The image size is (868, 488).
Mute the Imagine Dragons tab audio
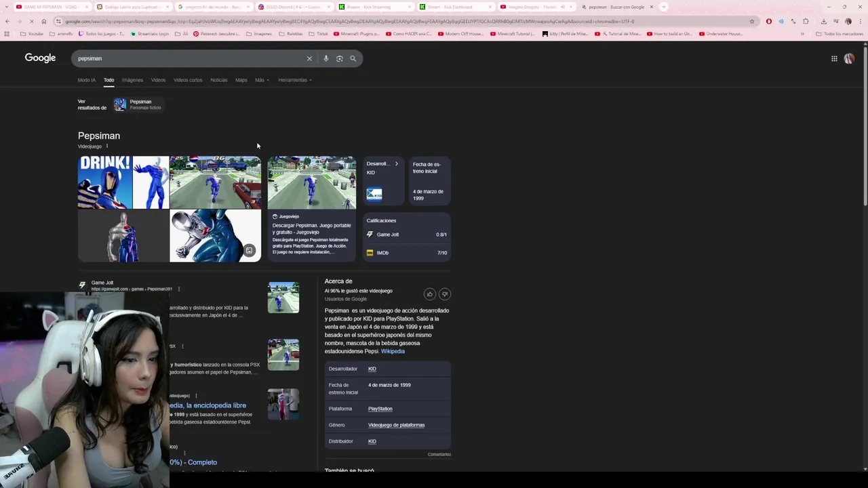(x=562, y=7)
